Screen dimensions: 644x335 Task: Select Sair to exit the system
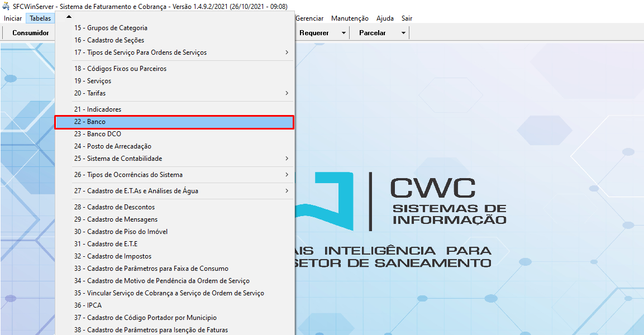pyautogui.click(x=406, y=18)
